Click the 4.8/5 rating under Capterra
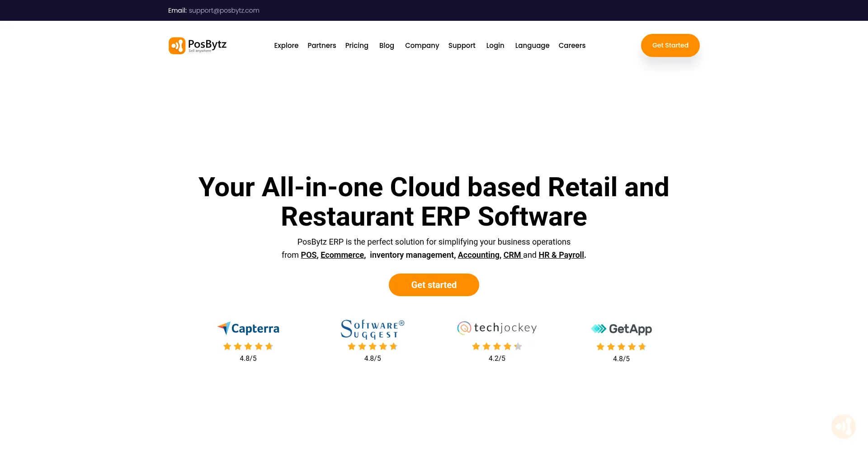This screenshot has width=868, height=449. (x=248, y=358)
